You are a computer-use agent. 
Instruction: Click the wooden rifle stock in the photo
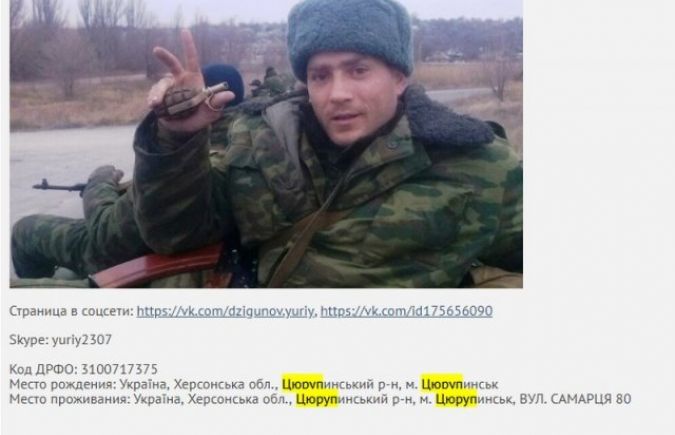[x=157, y=267]
